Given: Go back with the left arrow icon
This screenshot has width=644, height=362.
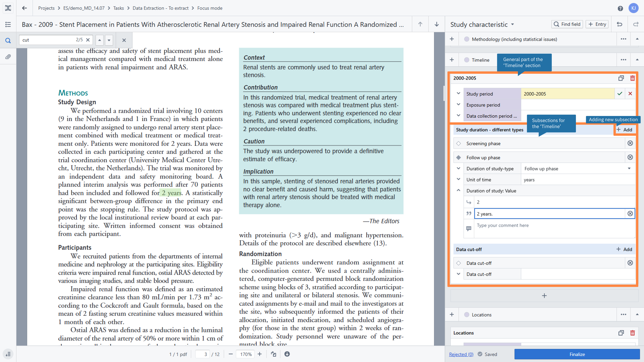Looking at the screenshot, I should pyautogui.click(x=24, y=8).
